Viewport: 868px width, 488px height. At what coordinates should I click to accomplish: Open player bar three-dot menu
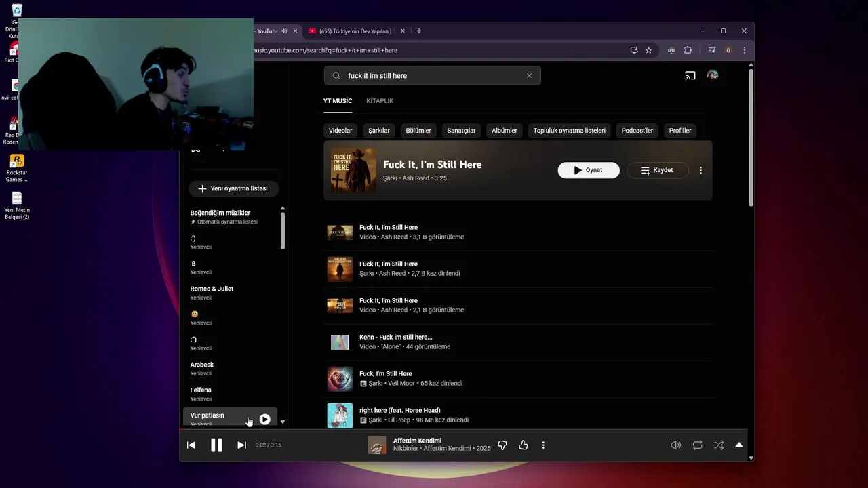click(543, 445)
